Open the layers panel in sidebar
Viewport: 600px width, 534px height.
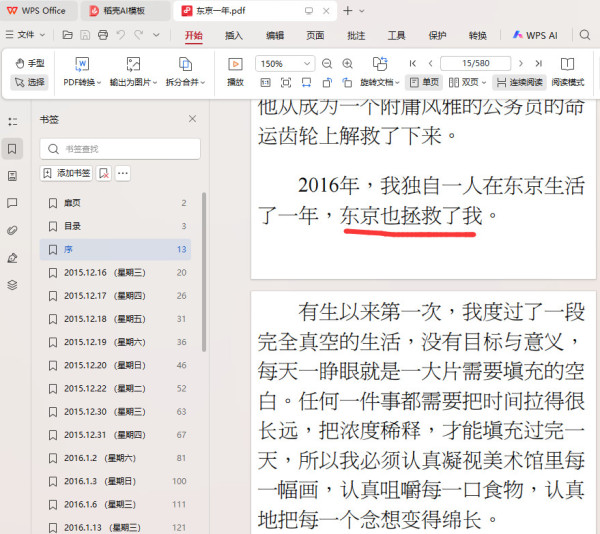point(12,285)
